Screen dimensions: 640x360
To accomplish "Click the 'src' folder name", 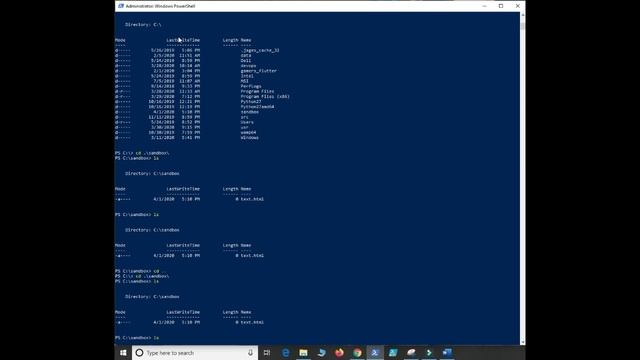I will click(x=244, y=117).
